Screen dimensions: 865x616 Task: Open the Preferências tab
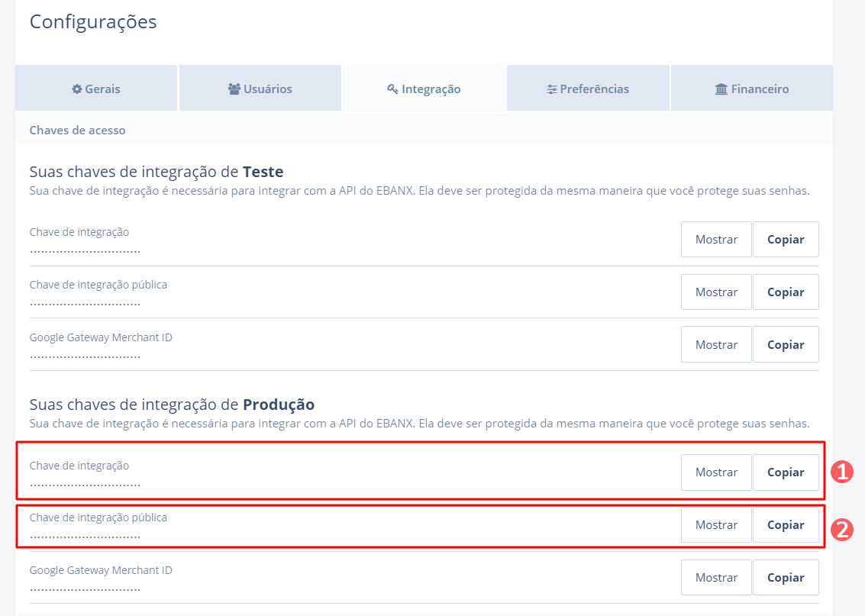click(x=588, y=89)
